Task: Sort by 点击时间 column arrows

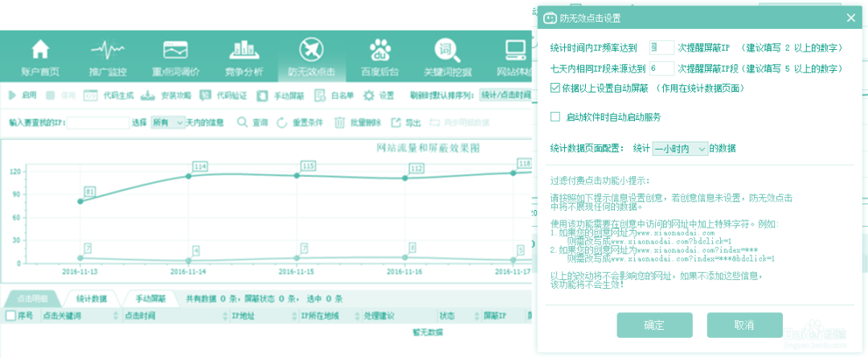Action: click(224, 316)
